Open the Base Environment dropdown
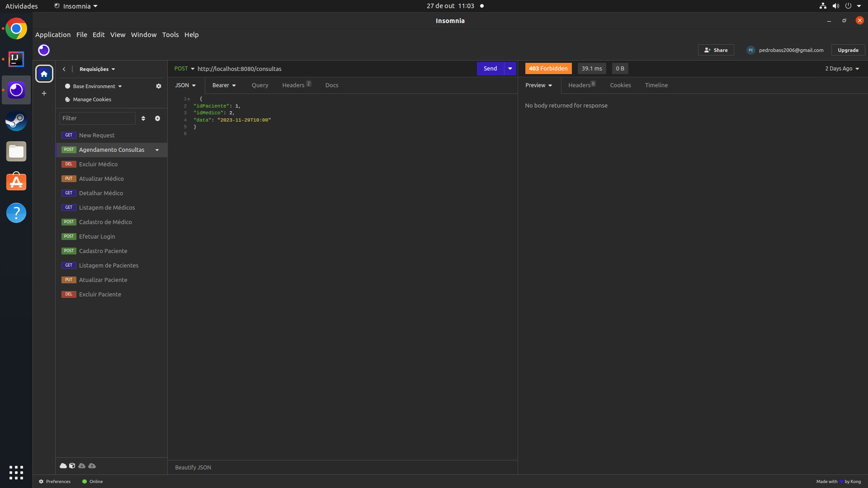 coord(94,86)
